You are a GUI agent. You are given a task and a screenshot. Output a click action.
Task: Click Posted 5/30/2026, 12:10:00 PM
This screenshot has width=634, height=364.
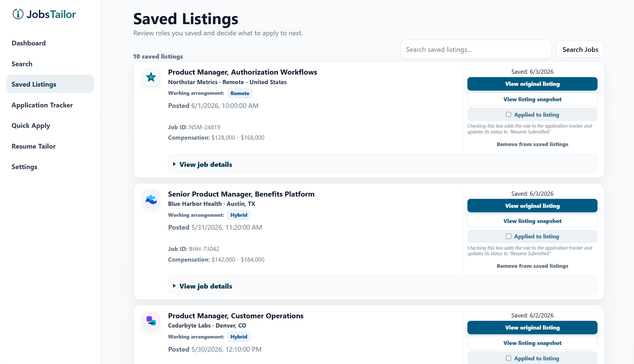coord(215,349)
